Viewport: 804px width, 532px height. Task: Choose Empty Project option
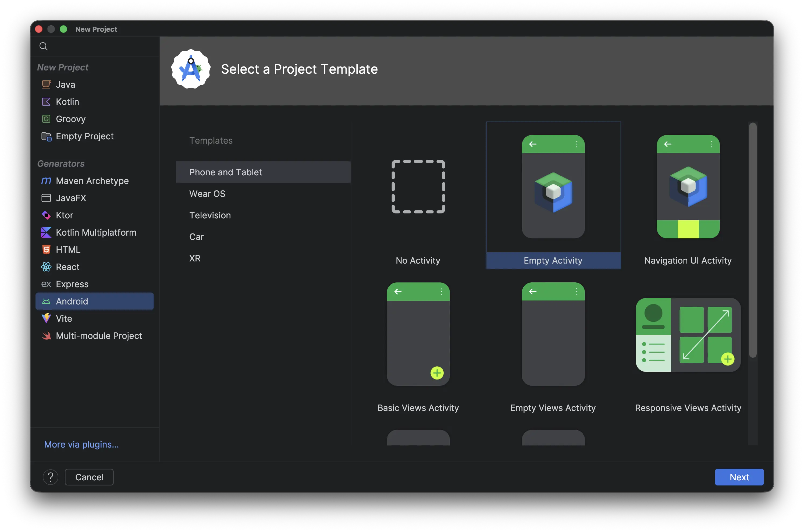coord(95,136)
